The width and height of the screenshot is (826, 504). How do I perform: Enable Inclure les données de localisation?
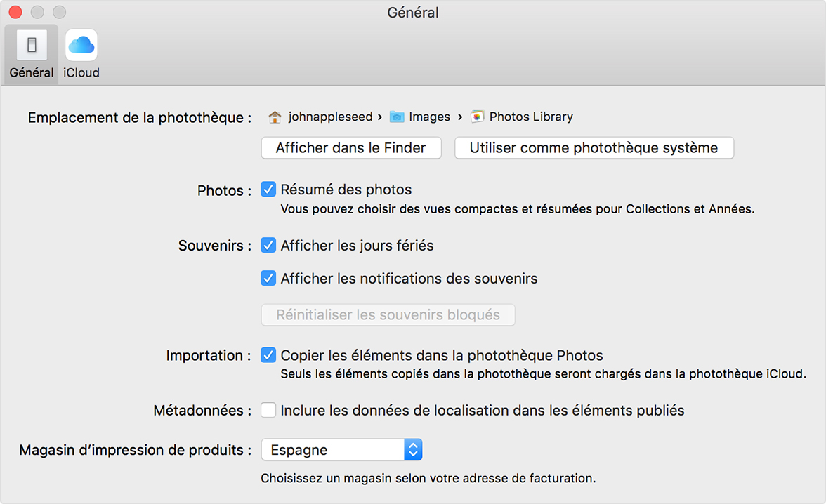[268, 410]
